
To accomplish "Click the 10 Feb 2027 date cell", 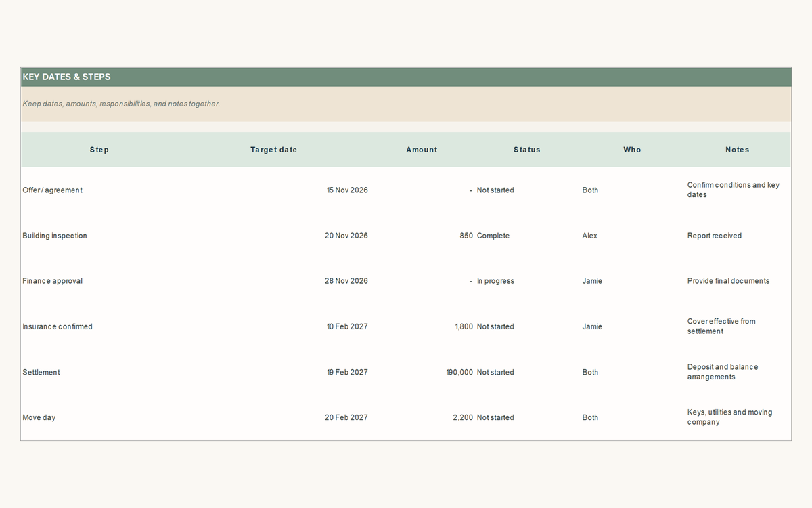I will 347,326.
